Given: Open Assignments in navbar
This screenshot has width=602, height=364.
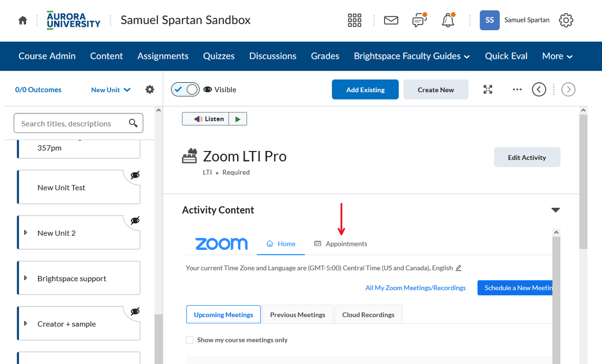Looking at the screenshot, I should [x=163, y=56].
